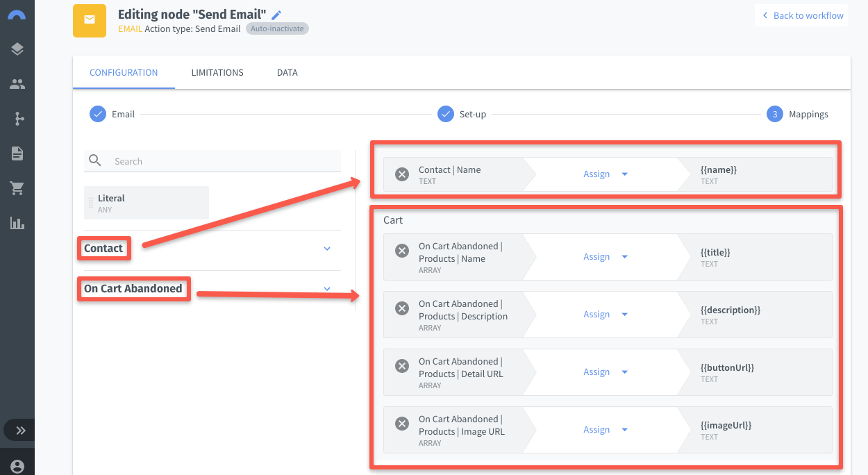
Task: Click the On Cart Abandoned section heading
Action: click(133, 289)
